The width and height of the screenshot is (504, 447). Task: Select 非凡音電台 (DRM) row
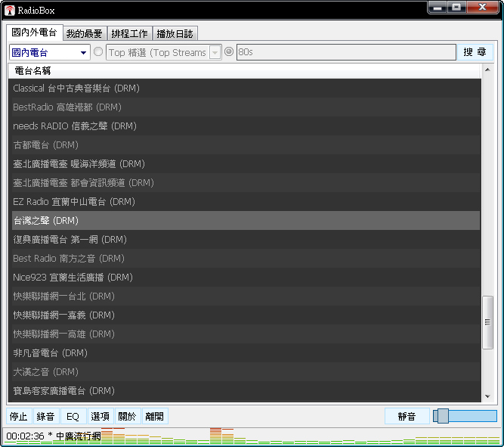click(246, 353)
